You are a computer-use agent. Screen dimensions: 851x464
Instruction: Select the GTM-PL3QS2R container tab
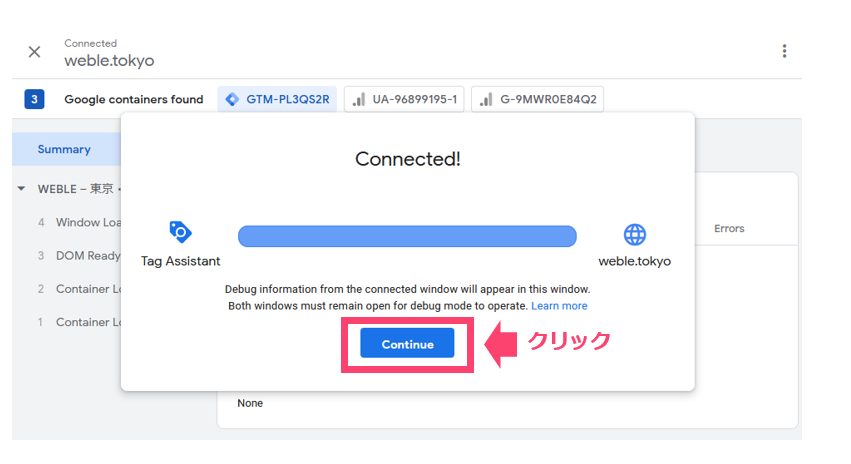coord(277,99)
